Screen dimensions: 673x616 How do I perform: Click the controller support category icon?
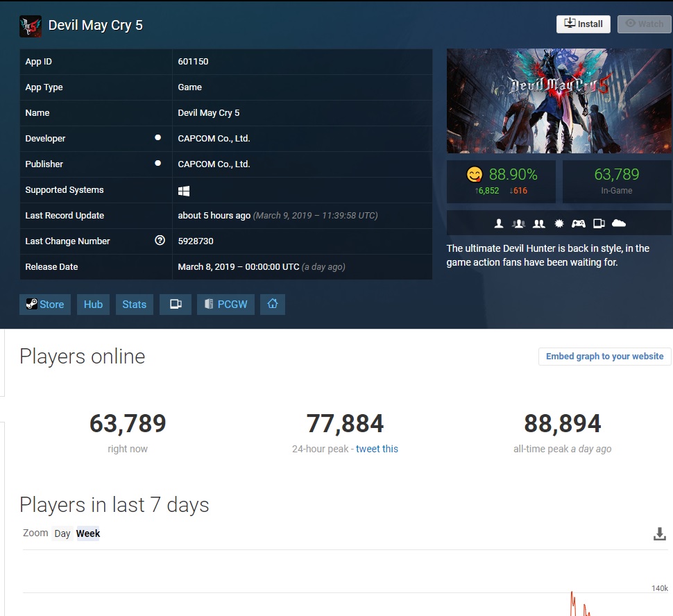[x=579, y=223]
